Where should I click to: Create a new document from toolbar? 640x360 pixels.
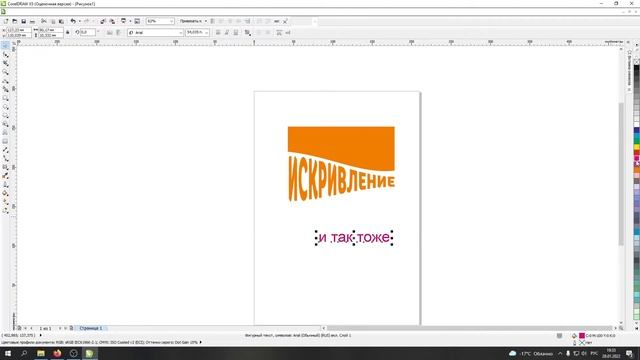6,21
